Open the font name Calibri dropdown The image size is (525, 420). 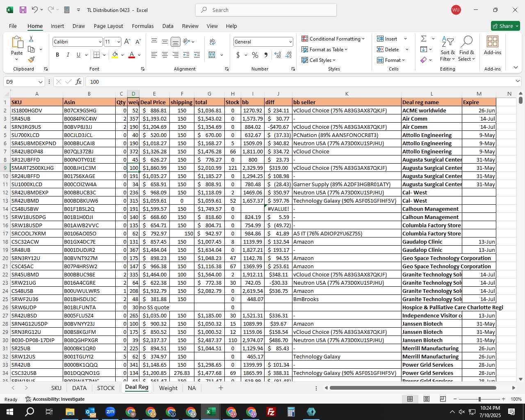click(100, 42)
